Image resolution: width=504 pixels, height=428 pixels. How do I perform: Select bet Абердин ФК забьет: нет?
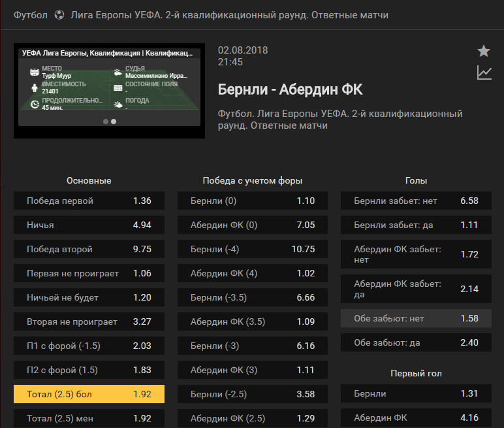[417, 254]
